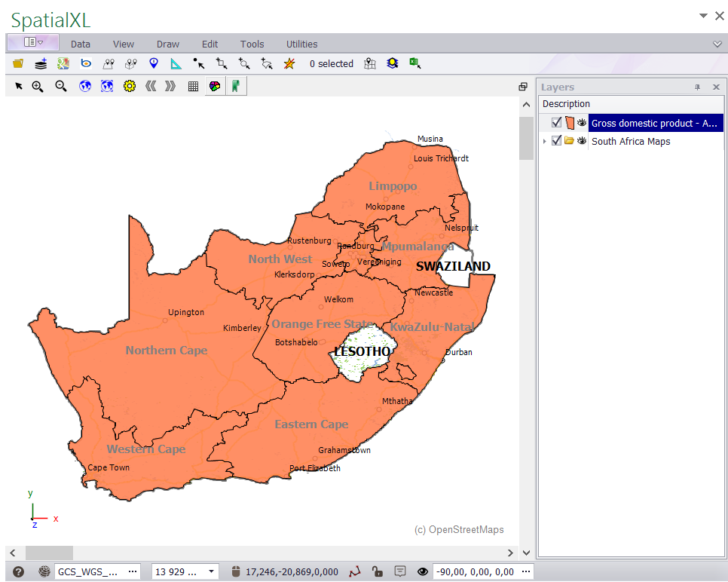Expand the South Africa Maps tree node

pos(545,141)
